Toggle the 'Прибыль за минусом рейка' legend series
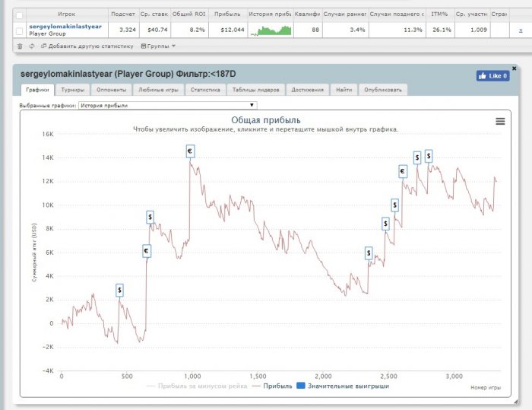The height and width of the screenshot is (410, 532). 197,386
